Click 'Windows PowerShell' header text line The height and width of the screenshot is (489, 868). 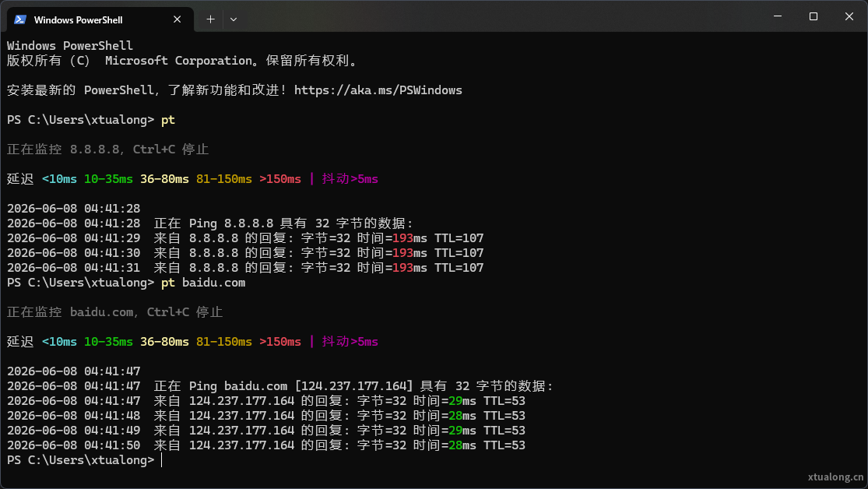click(70, 46)
